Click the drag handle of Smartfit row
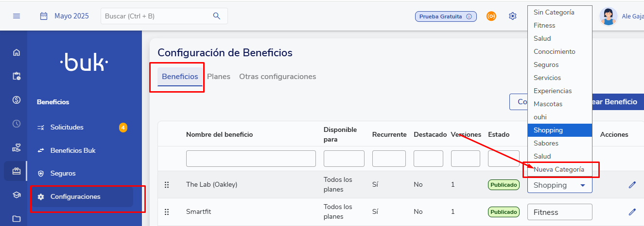 point(167,212)
